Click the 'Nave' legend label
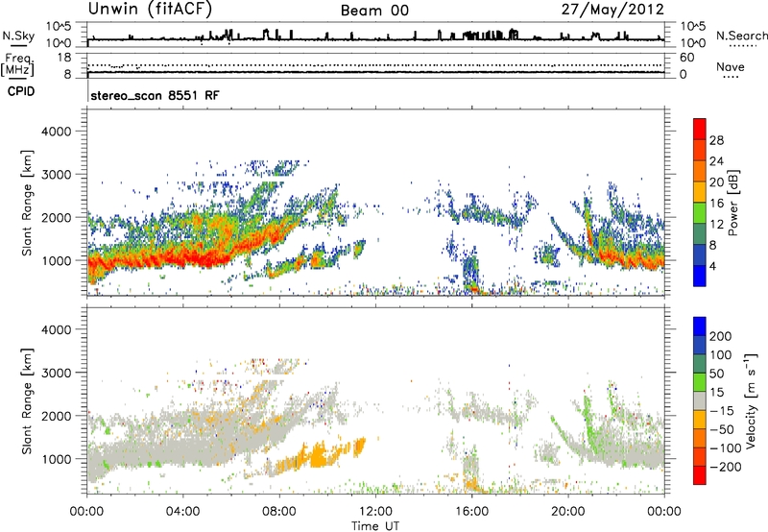 click(x=731, y=66)
